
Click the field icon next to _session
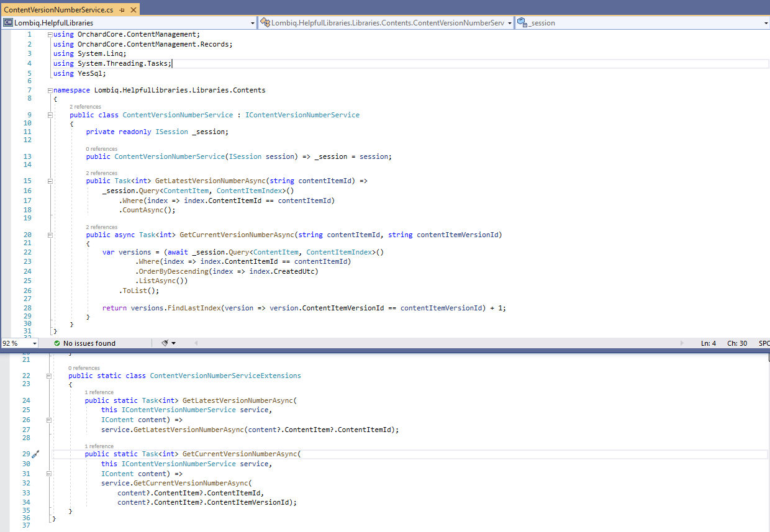point(522,23)
